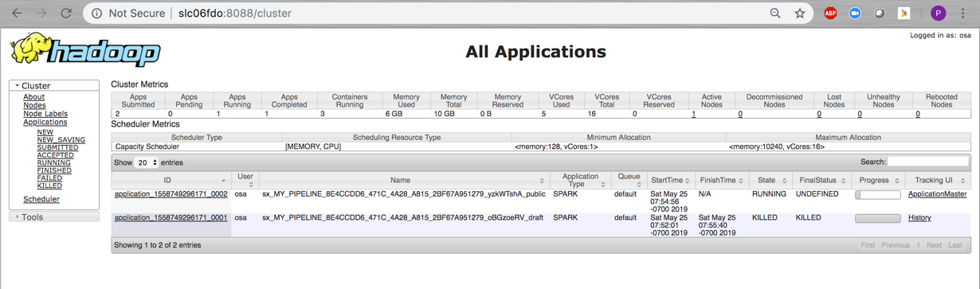Open the purple P profile avatar
Viewport: 980px width, 289px height.
[x=938, y=14]
